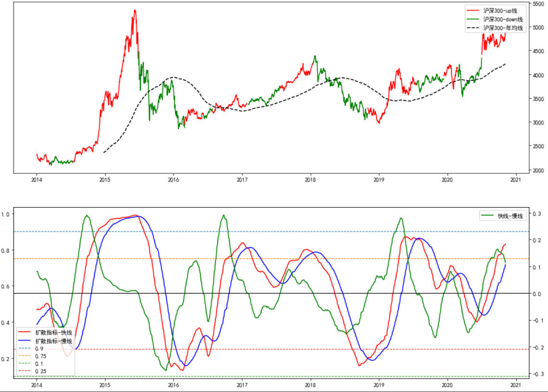Click the 快线-慢线 legend entry

click(x=511, y=216)
